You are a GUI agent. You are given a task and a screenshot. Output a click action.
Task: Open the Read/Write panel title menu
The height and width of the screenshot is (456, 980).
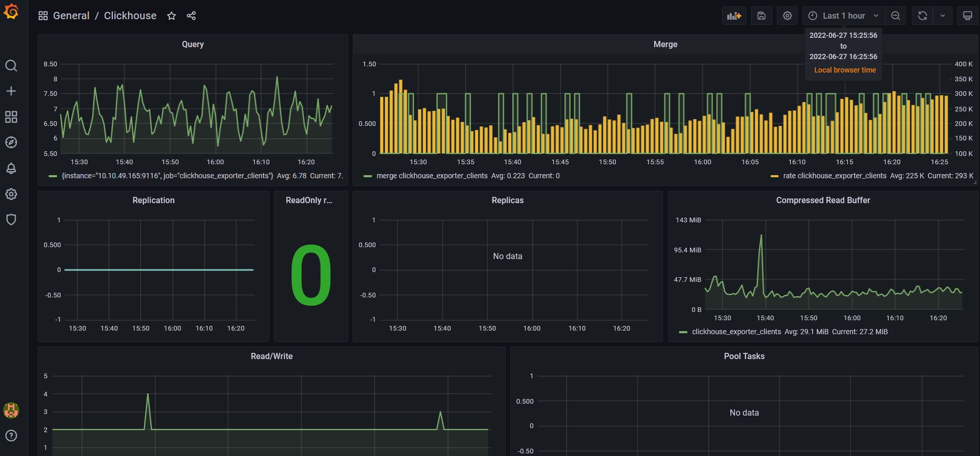271,357
